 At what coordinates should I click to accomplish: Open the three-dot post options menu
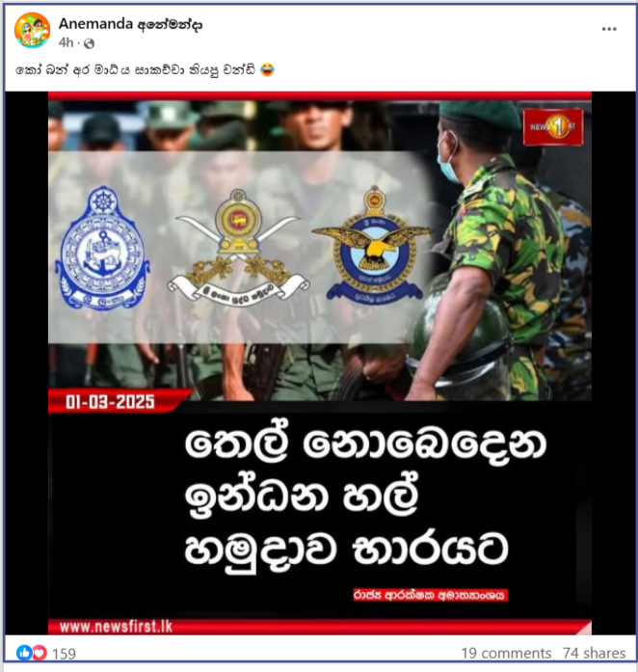[609, 29]
